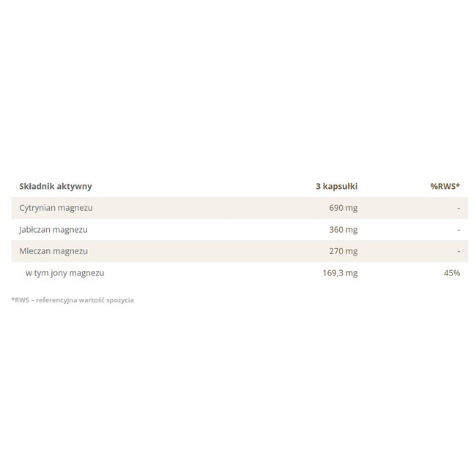Viewport: 476px width, 476px height.
Task: Click the %RWS dash for Jabłczan magnezu
Action: 458,230
